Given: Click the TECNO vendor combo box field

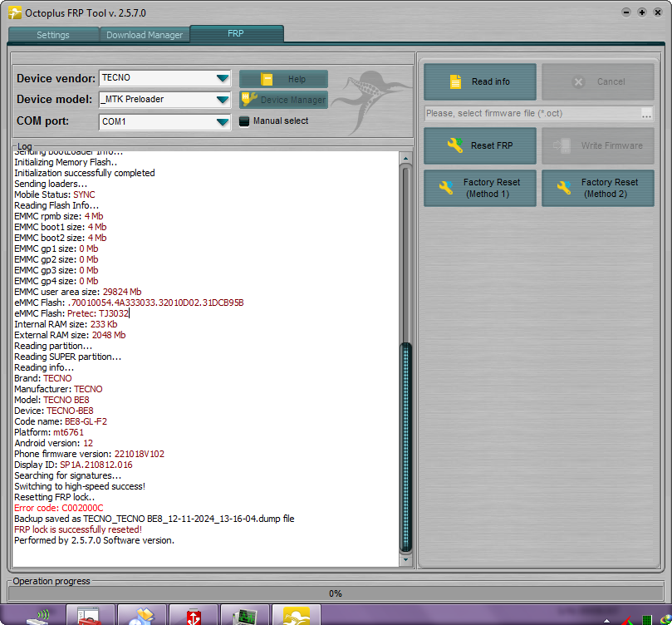Looking at the screenshot, I should click(x=164, y=78).
